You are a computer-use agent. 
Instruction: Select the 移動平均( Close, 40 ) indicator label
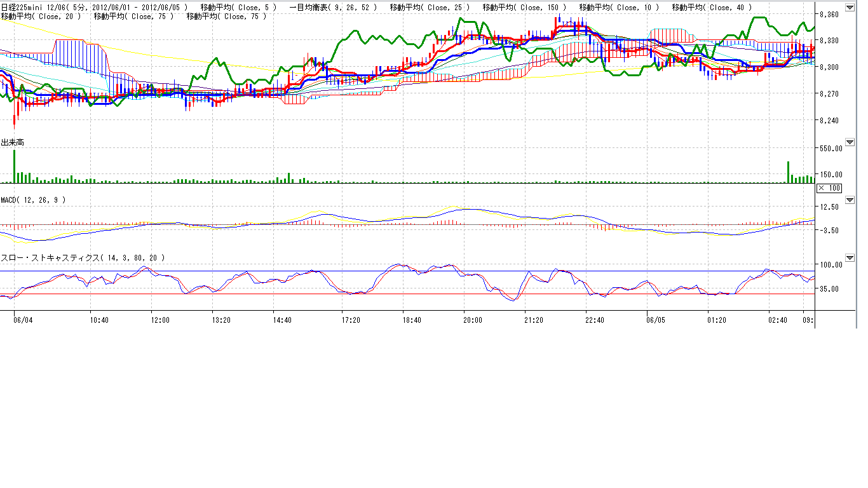coord(712,8)
